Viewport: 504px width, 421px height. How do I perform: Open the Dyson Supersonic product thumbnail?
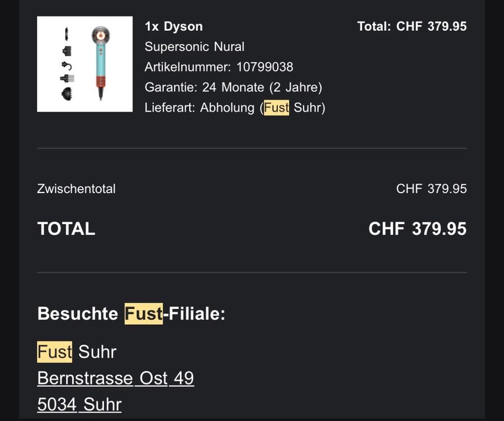(x=85, y=64)
